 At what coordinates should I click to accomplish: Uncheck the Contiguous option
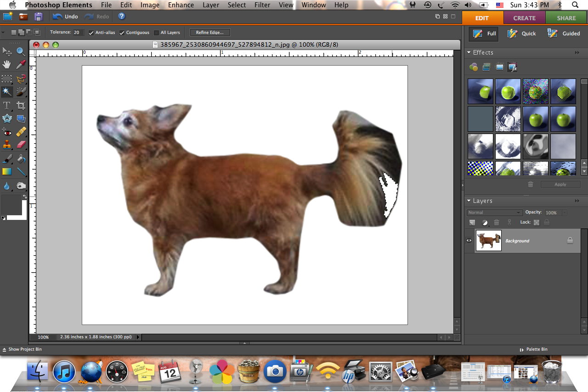[122, 33]
